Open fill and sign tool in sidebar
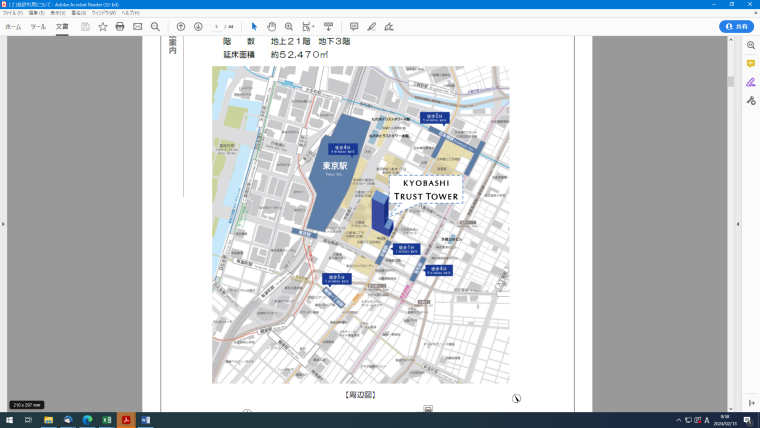The height and width of the screenshot is (428, 760). point(751,82)
